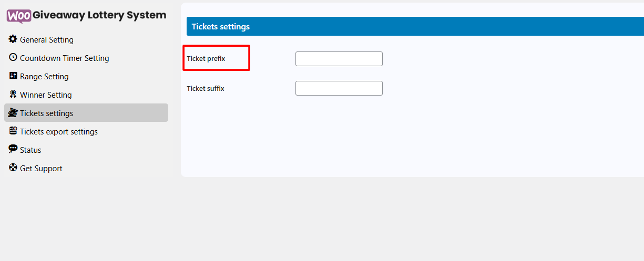644x261 pixels.
Task: Open the Range Setting page
Action: (44, 77)
